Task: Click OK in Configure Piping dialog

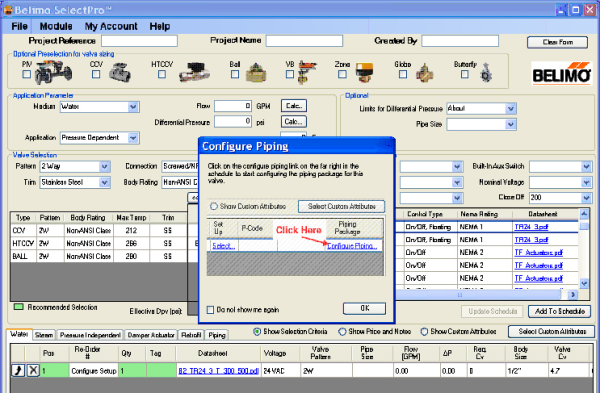Action: click(364, 308)
